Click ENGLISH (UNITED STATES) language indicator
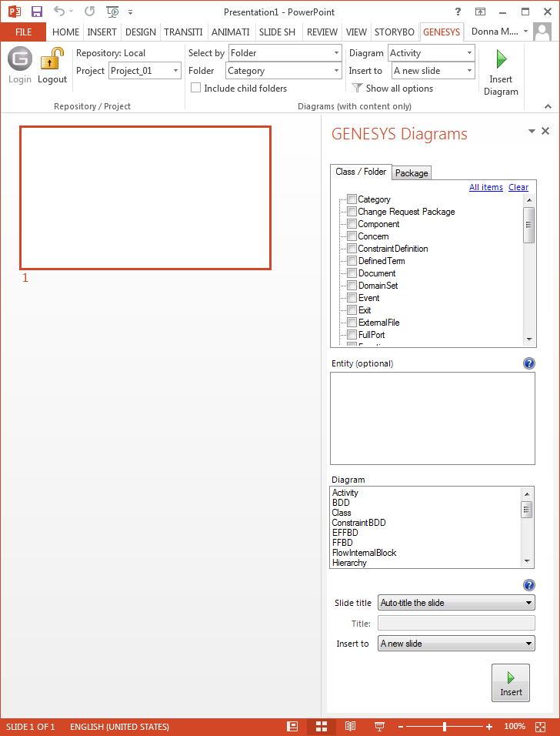The height and width of the screenshot is (736, 560). click(x=119, y=727)
